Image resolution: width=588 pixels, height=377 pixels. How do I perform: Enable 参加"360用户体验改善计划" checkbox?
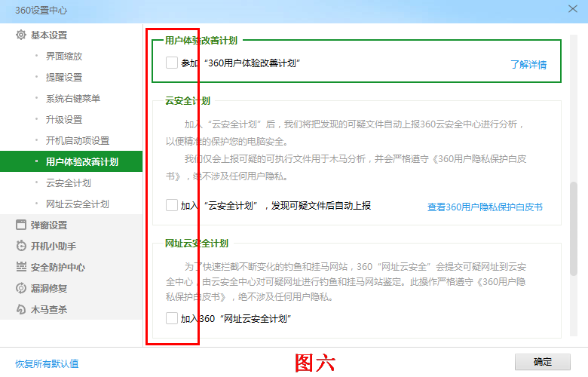pyautogui.click(x=172, y=63)
